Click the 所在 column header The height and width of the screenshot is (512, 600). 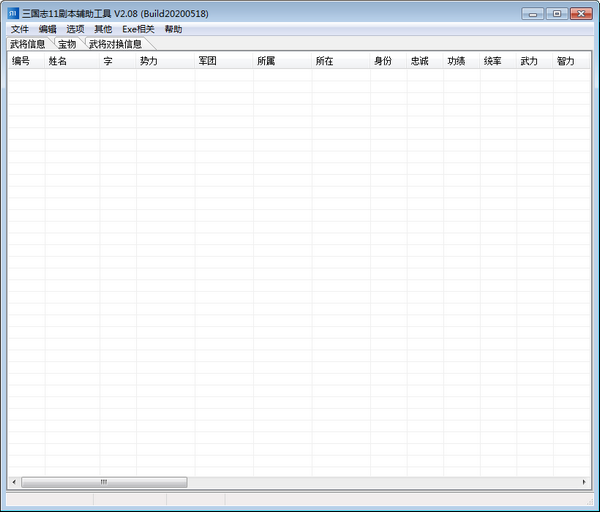coord(341,61)
